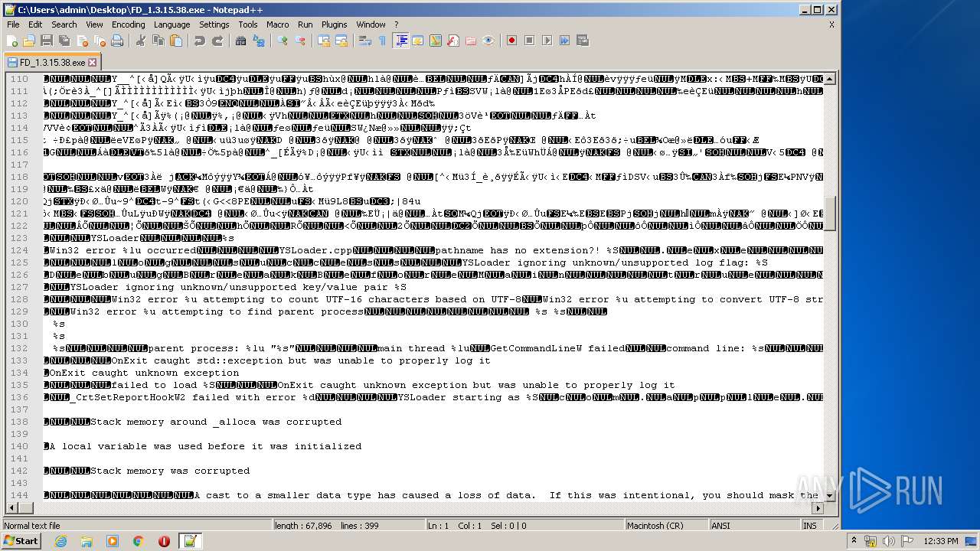Open Find with the binoculars icon
Image resolution: width=980 pixels, height=551 pixels.
pos(241,41)
